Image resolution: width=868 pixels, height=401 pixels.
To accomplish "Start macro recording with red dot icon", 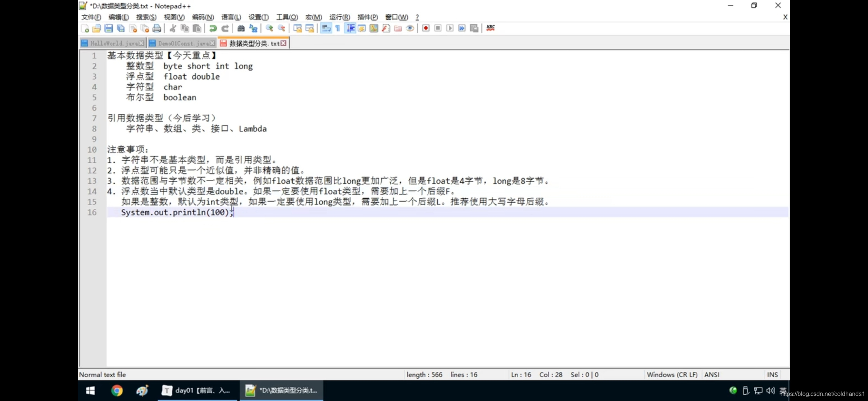I will click(426, 28).
